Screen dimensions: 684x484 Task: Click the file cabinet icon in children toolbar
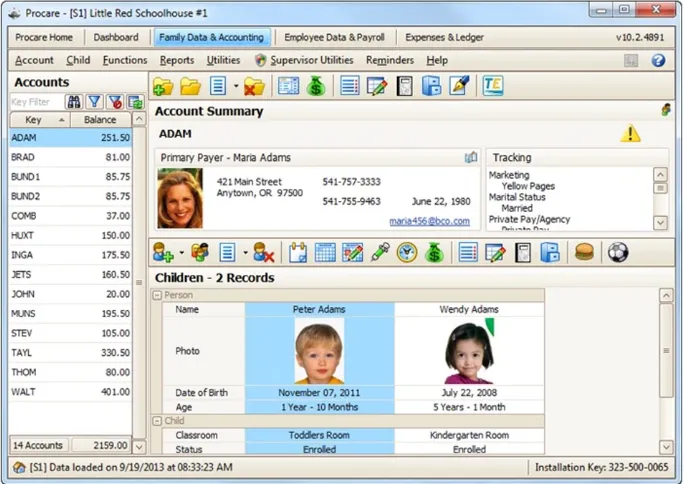tap(550, 252)
